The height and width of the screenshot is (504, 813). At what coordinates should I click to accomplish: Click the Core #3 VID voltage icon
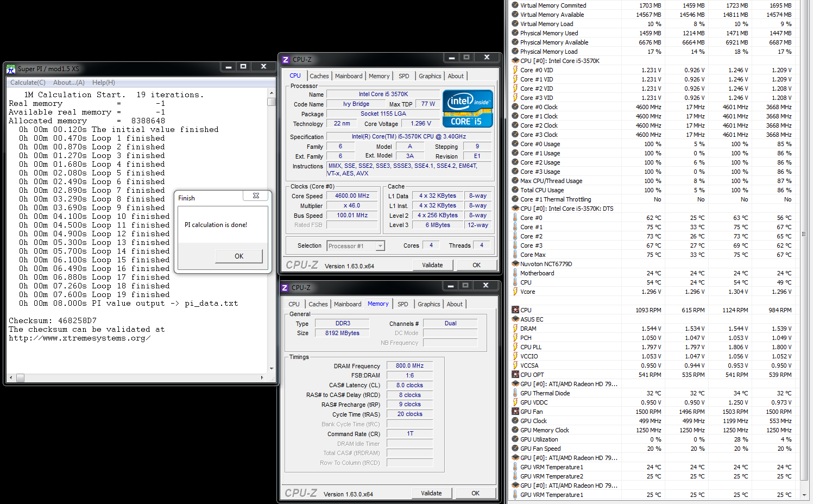(515, 98)
